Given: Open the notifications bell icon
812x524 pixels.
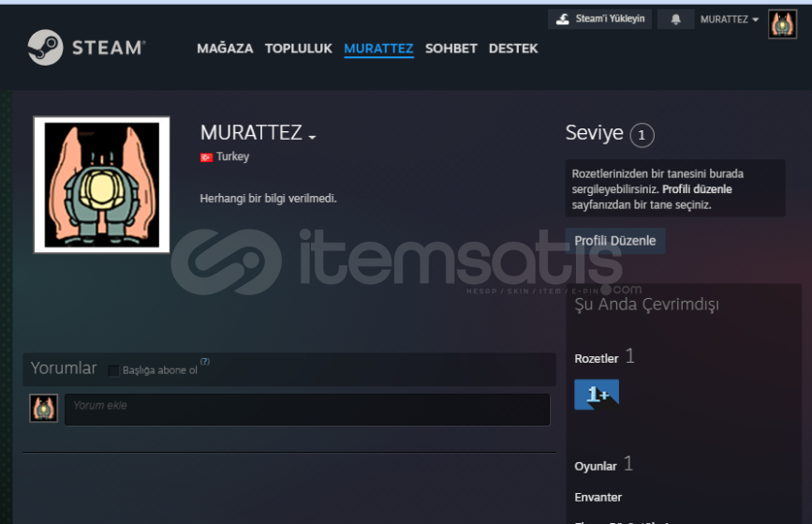Looking at the screenshot, I should (x=676, y=19).
